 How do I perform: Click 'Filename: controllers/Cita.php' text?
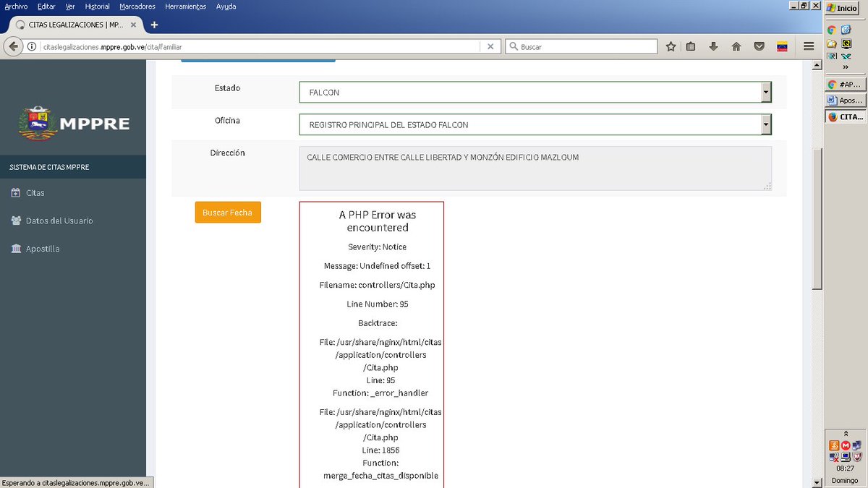(x=377, y=285)
